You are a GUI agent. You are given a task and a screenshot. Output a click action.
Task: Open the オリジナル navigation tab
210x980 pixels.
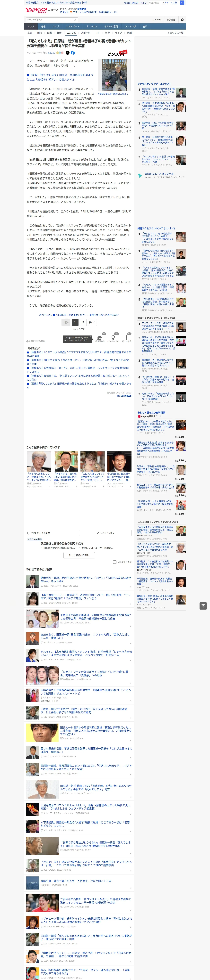[92, 27]
